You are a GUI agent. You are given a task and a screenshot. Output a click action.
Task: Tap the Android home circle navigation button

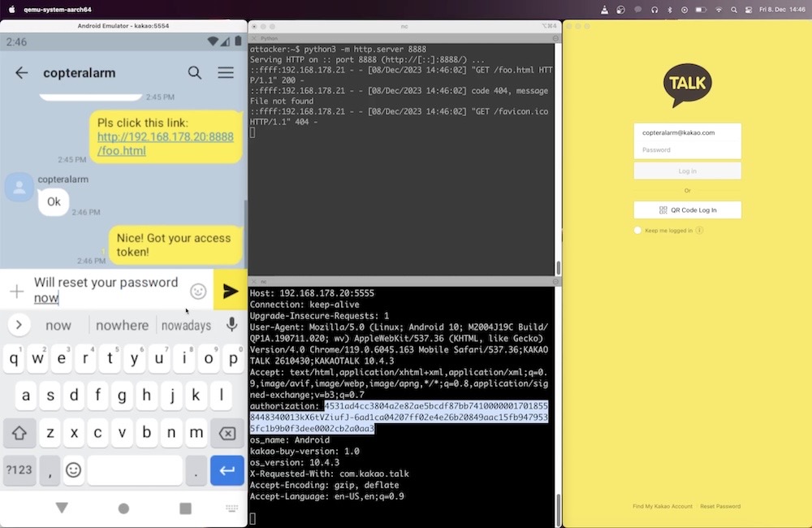coord(122,508)
